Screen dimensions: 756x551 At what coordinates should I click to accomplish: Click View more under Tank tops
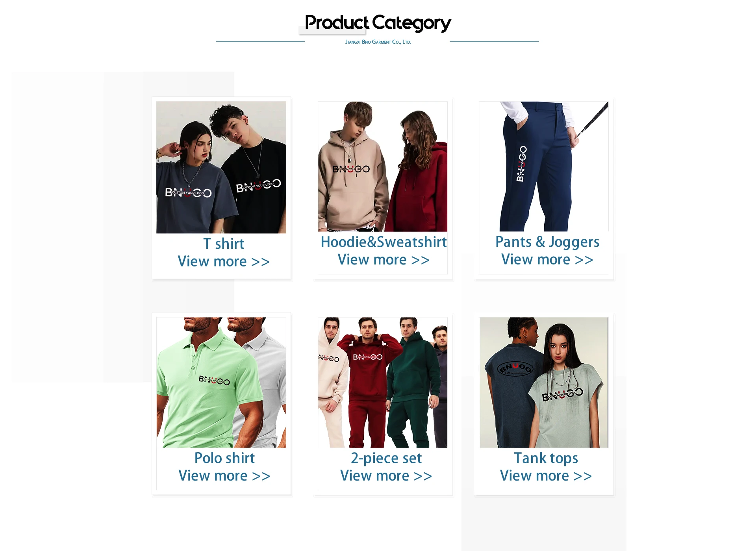[x=546, y=476]
